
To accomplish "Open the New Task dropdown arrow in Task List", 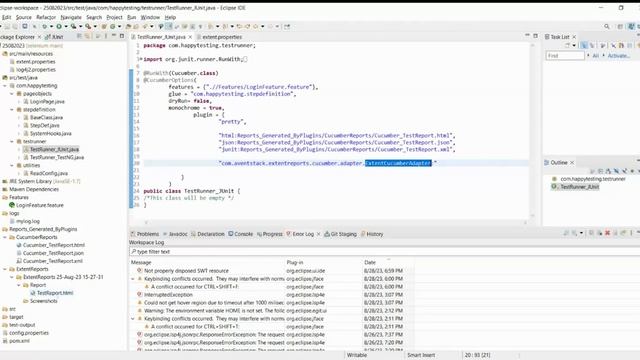I will tap(574, 45).
